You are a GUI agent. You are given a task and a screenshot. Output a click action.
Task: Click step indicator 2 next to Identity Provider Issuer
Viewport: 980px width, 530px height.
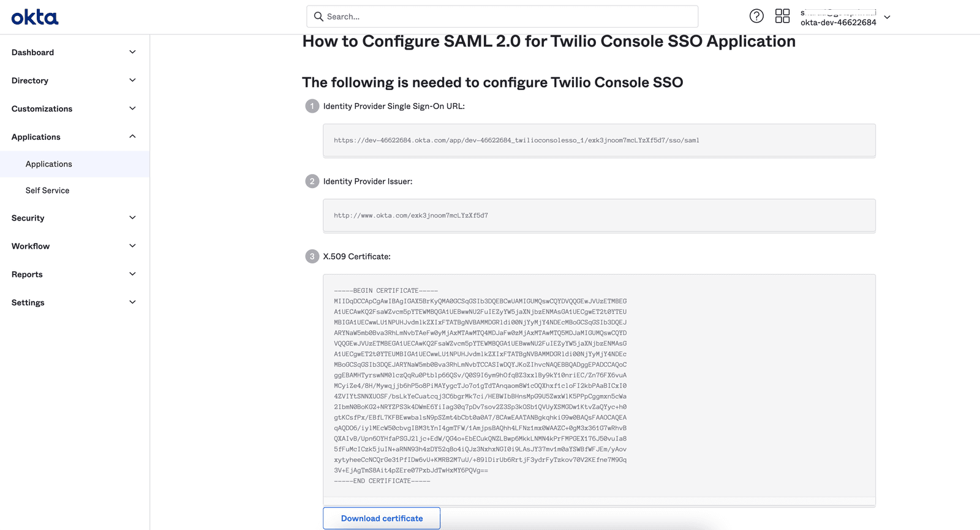coord(312,181)
